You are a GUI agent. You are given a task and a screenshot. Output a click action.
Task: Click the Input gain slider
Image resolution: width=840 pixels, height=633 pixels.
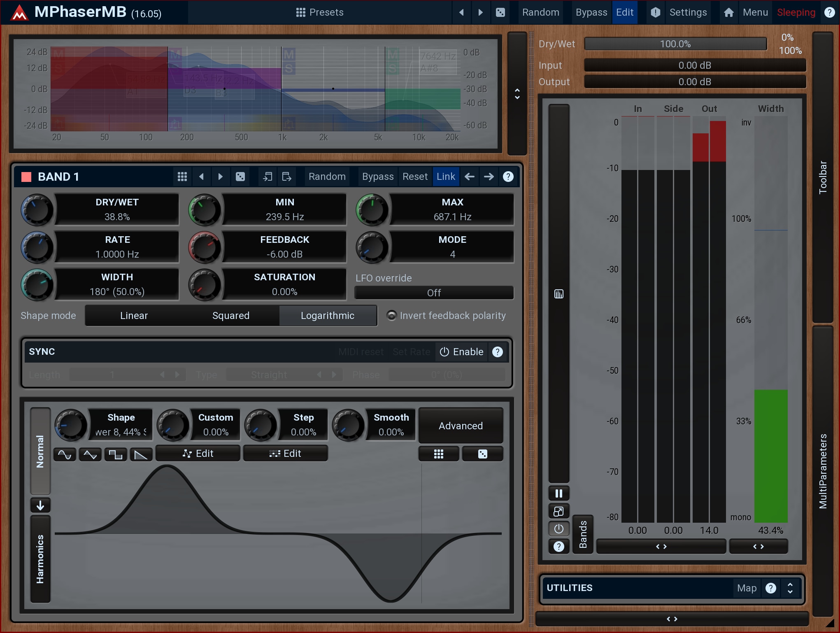point(695,65)
